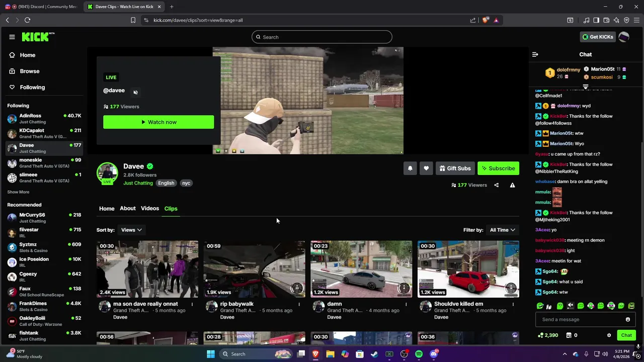Screen dimensions: 644x362
Task: Open emoji picker in message box
Action: pyautogui.click(x=627, y=319)
